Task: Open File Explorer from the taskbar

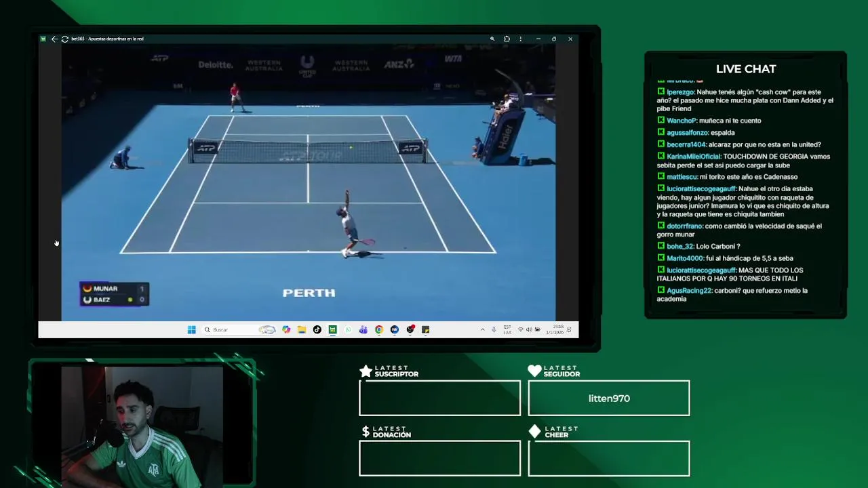Action: pos(302,329)
